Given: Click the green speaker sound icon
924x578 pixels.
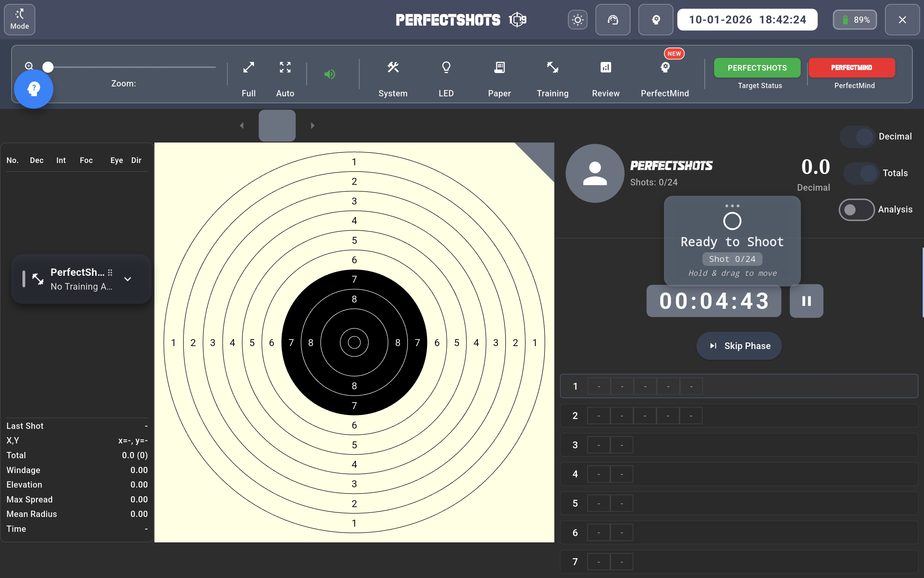Looking at the screenshot, I should [330, 74].
